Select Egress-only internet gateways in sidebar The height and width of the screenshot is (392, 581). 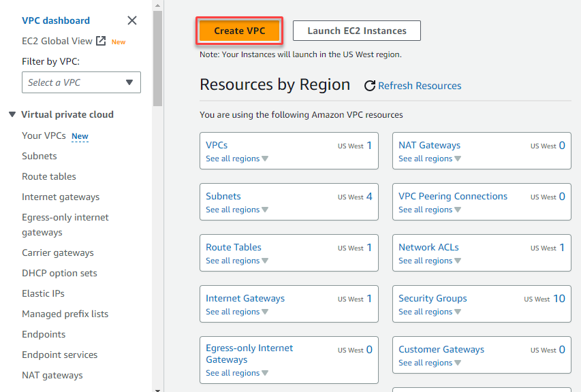65,225
